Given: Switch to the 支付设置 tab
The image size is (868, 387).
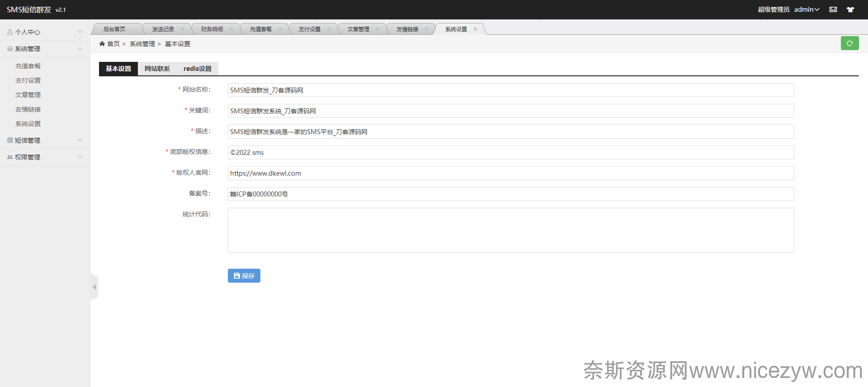Looking at the screenshot, I should [x=310, y=29].
